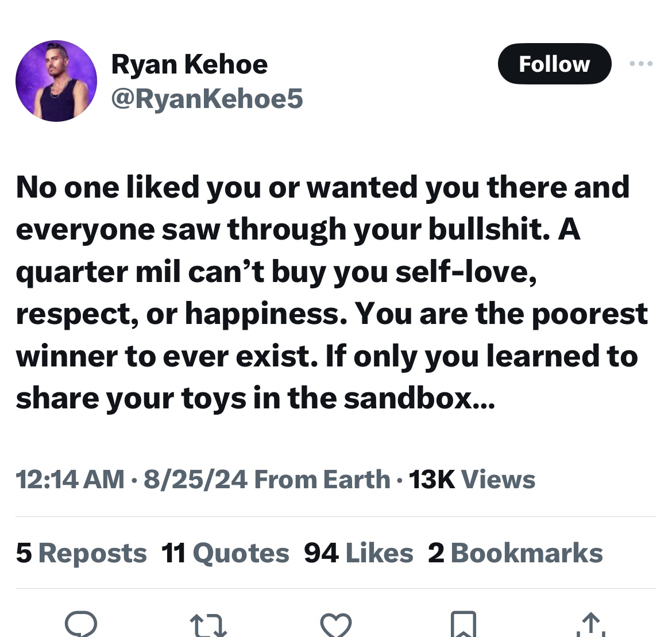Show who gave the 94 Likes
Screen dimensions: 672x637
[359, 553]
